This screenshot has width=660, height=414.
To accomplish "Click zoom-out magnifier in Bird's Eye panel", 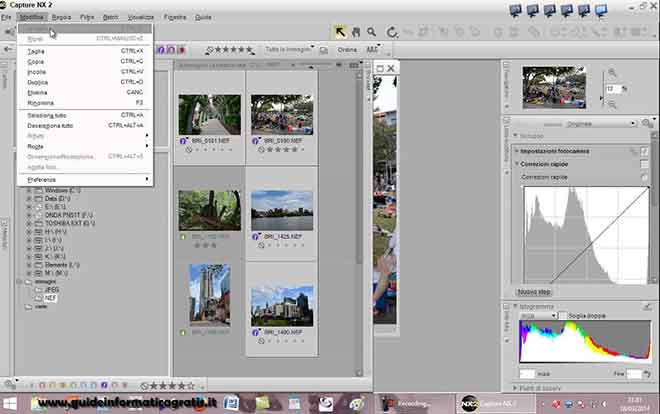I will click(612, 104).
